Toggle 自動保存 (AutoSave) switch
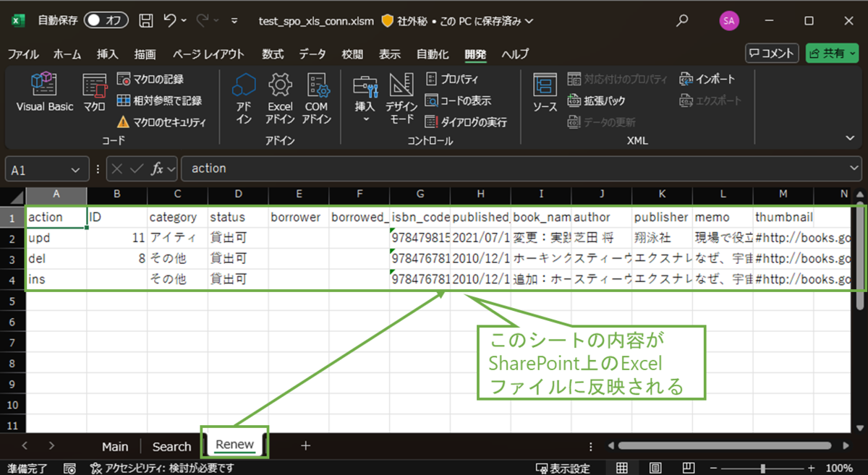This screenshot has width=868, height=475. point(106,21)
